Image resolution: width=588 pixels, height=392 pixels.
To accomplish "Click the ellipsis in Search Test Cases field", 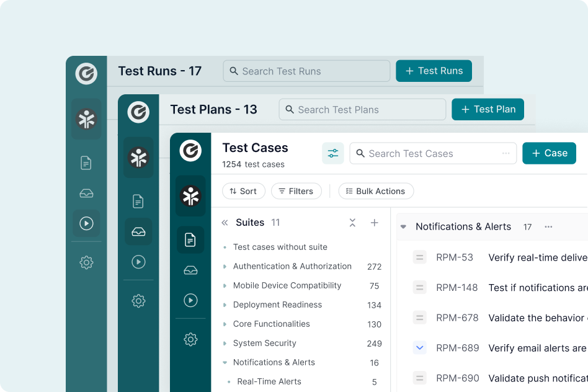I will [x=506, y=153].
